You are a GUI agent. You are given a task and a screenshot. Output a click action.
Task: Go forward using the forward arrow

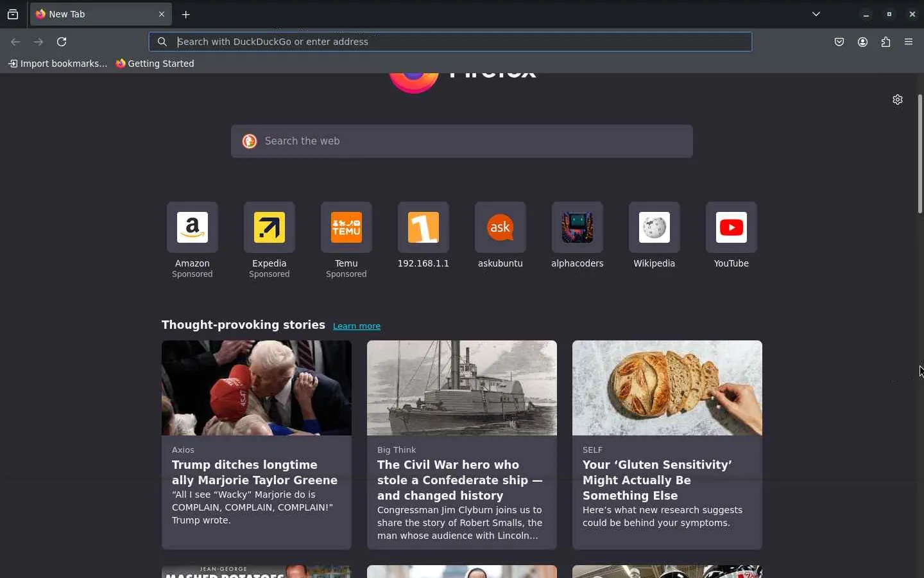tap(38, 42)
